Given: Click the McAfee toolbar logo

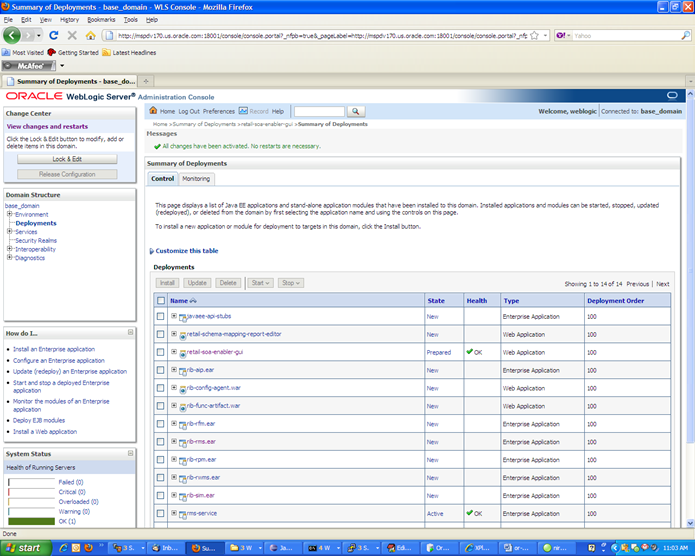Looking at the screenshot, I should coord(29,66).
